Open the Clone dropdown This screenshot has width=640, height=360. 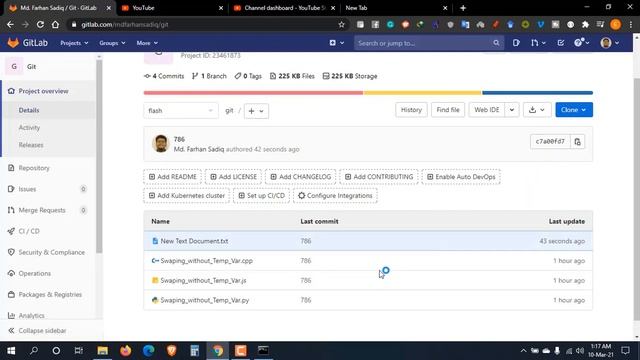point(574,110)
